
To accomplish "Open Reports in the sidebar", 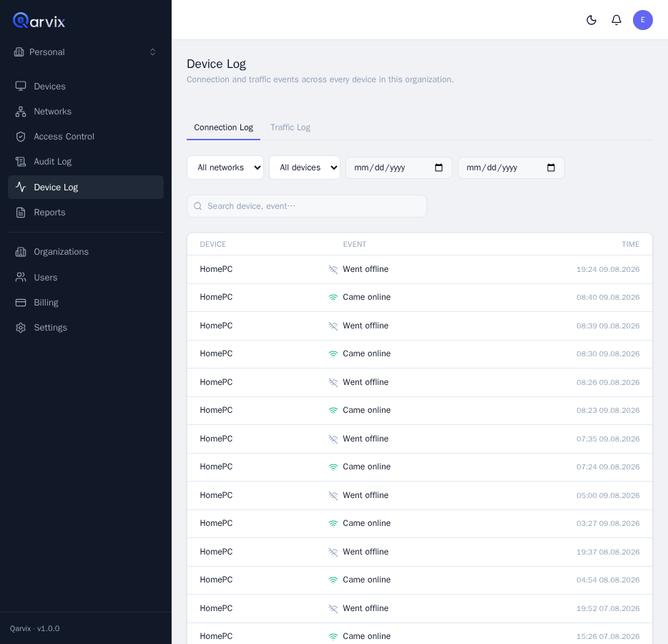I will 86,213.
